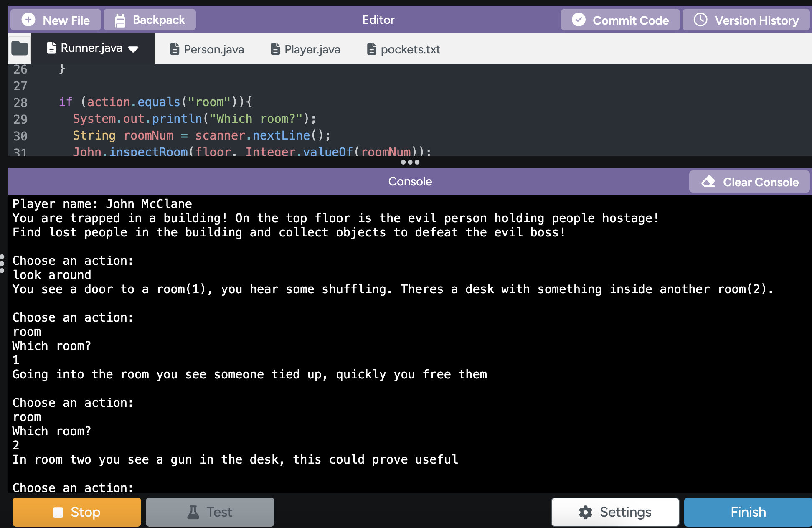Click the Test flask icon
This screenshot has width=812, height=528.
coord(193,512)
